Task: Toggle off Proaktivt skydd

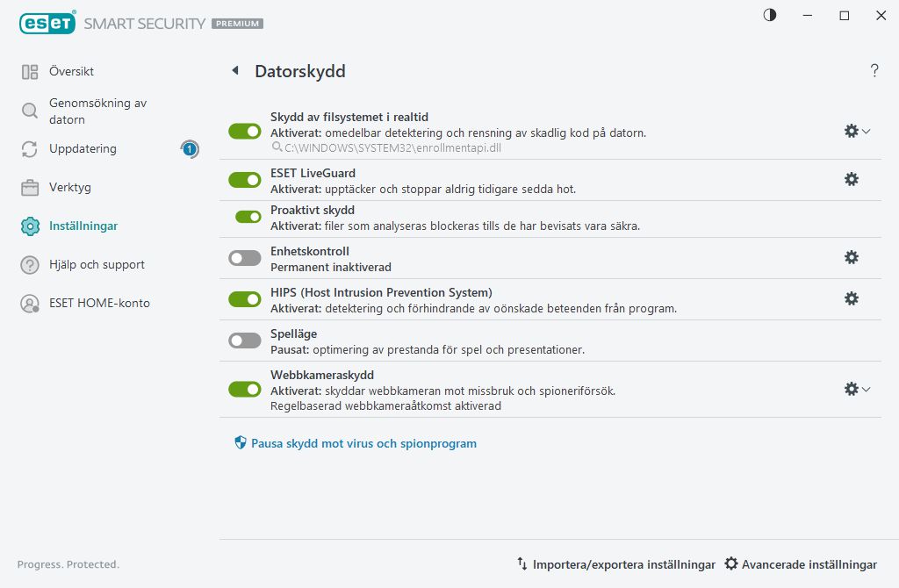Action: pos(248,217)
